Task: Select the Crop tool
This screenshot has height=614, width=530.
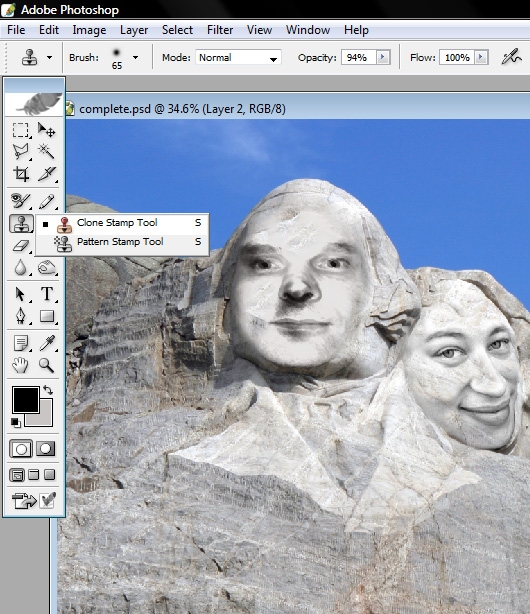Action: click(x=20, y=173)
